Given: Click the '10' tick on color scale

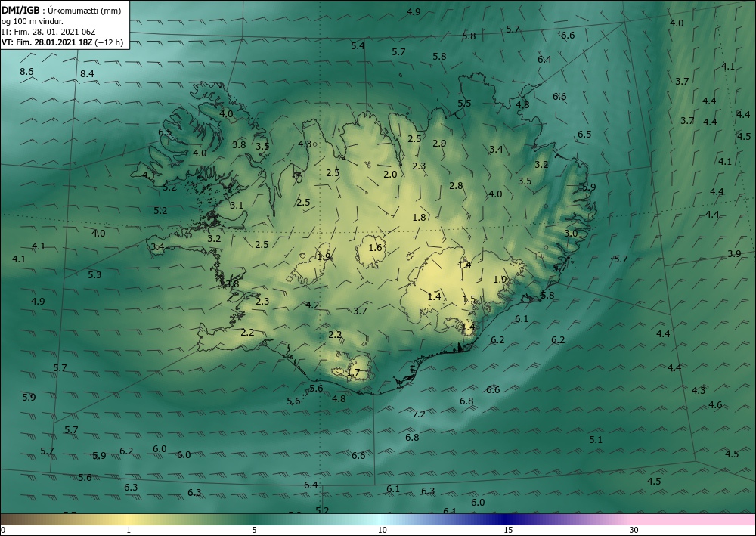Looking at the screenshot, I should (383, 530).
